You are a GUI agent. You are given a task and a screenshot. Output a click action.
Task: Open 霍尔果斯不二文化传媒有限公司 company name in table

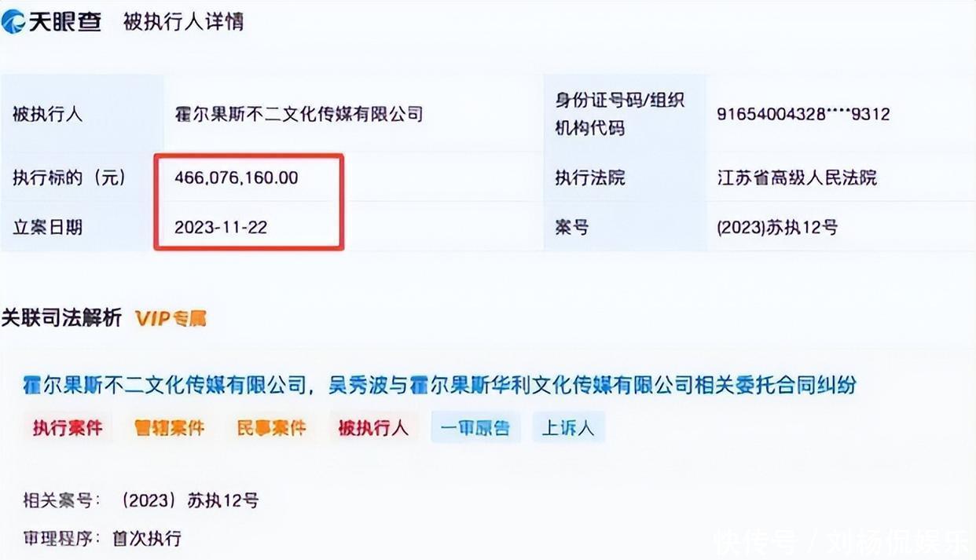[x=299, y=114]
